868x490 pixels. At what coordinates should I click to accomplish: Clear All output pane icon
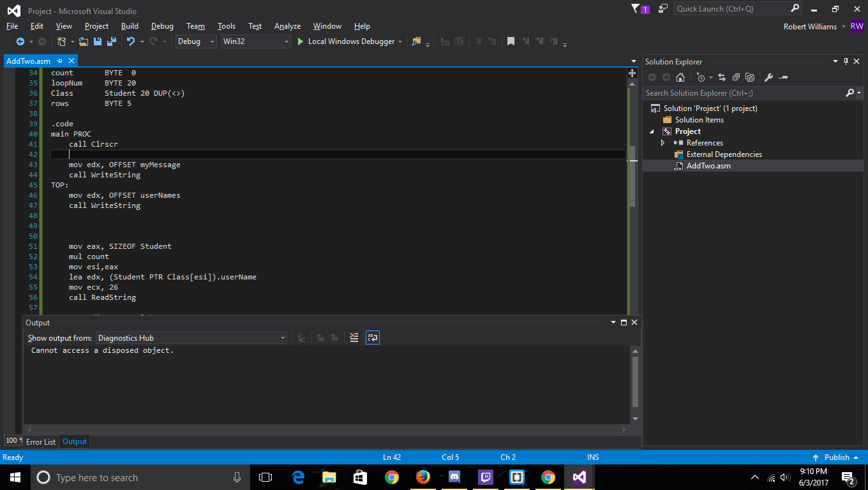click(354, 338)
